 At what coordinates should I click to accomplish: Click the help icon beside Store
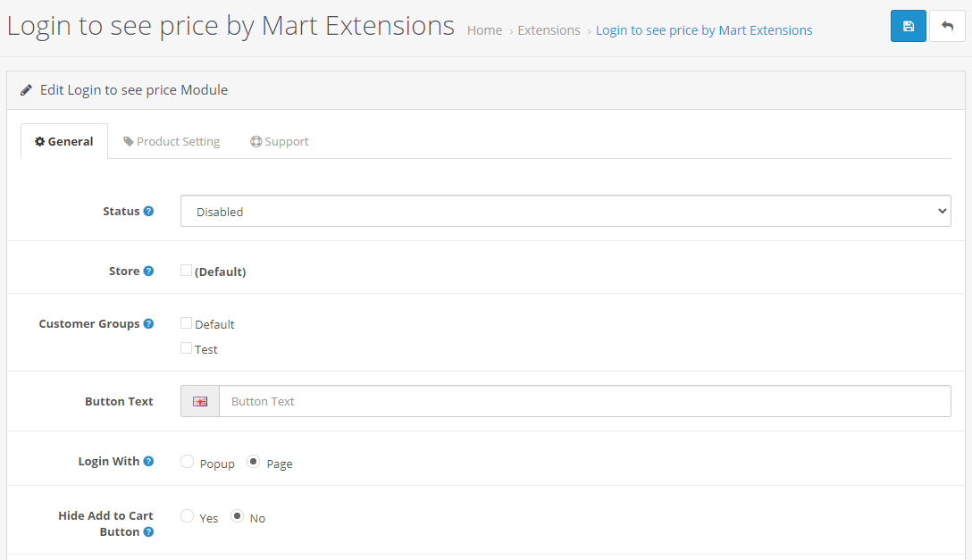(x=148, y=270)
